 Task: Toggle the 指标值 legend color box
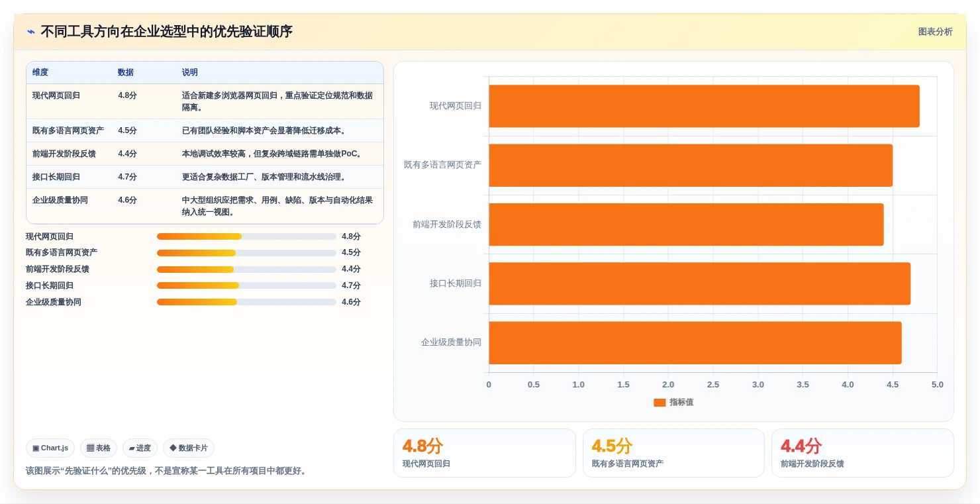coord(660,403)
